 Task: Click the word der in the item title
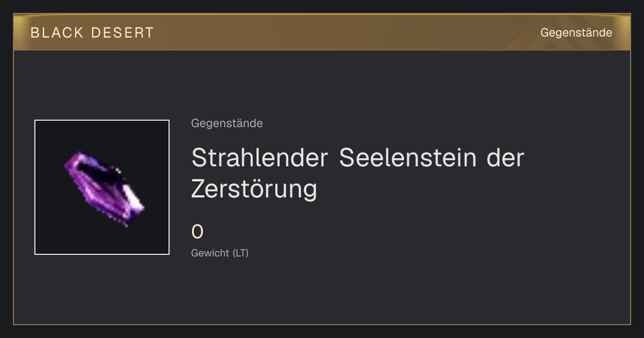pyautogui.click(x=506, y=158)
